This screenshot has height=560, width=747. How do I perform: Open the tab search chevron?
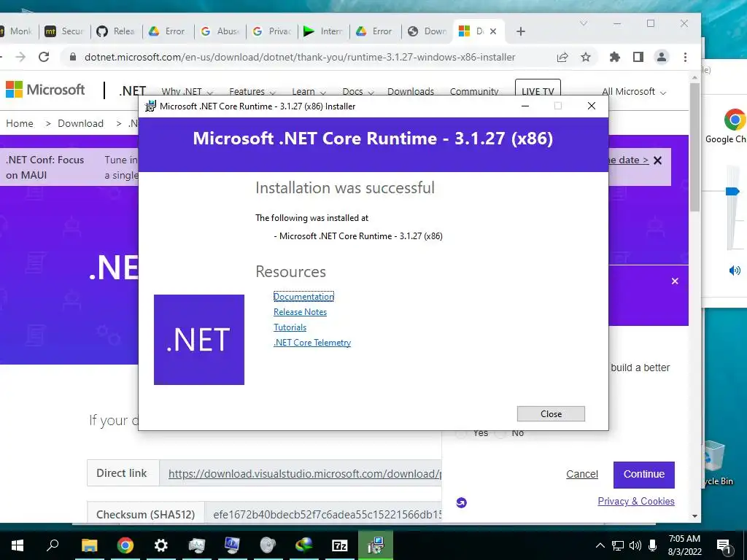pos(584,23)
